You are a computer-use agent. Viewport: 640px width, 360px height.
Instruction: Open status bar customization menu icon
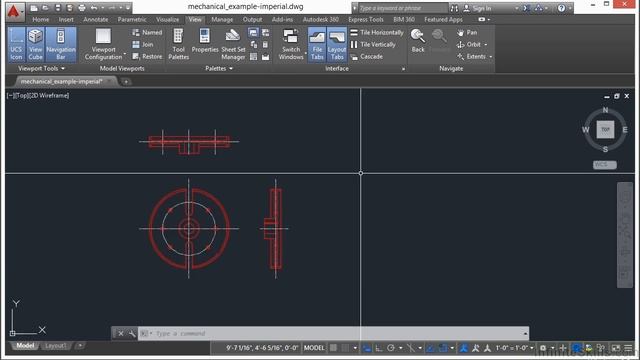629,348
